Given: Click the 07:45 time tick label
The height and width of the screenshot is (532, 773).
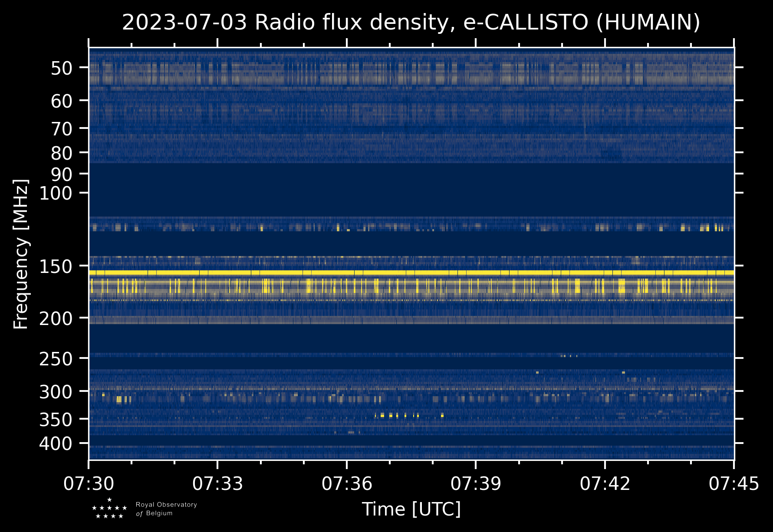Looking at the screenshot, I should tap(734, 483).
